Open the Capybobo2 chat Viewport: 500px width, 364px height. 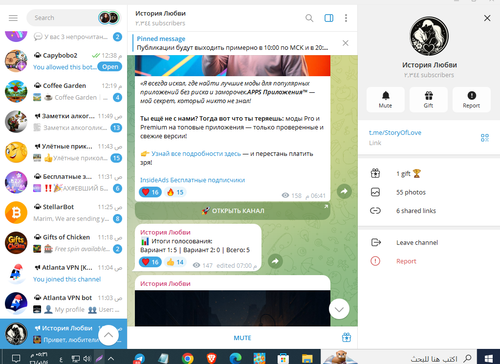[63, 61]
